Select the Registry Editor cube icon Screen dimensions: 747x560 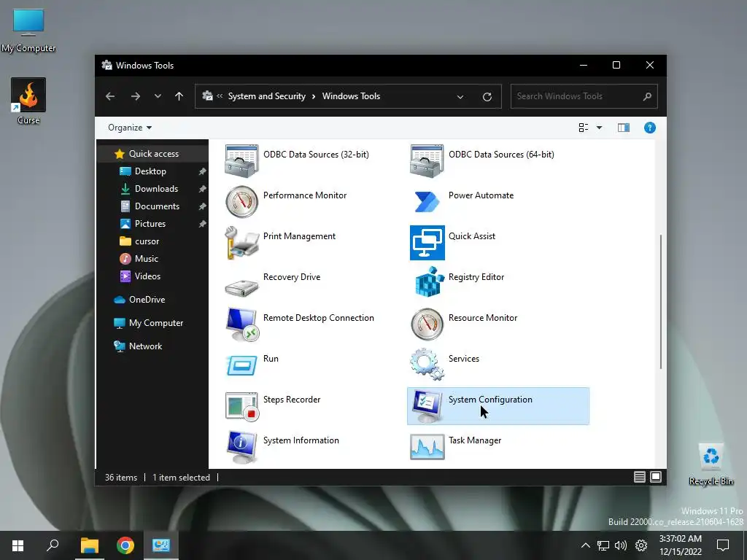[x=430, y=282]
